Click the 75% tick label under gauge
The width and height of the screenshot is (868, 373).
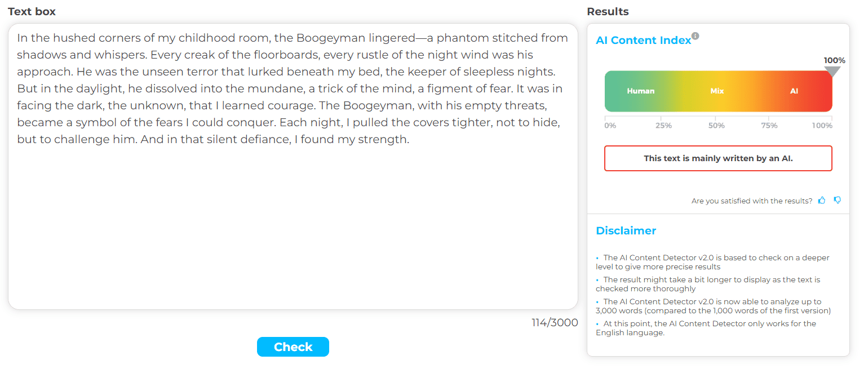pos(769,126)
